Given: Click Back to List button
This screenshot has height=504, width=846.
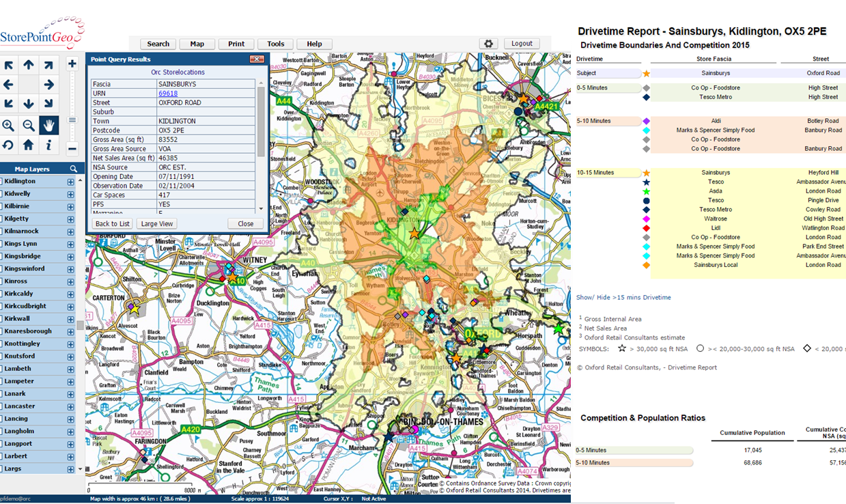Looking at the screenshot, I should [113, 224].
